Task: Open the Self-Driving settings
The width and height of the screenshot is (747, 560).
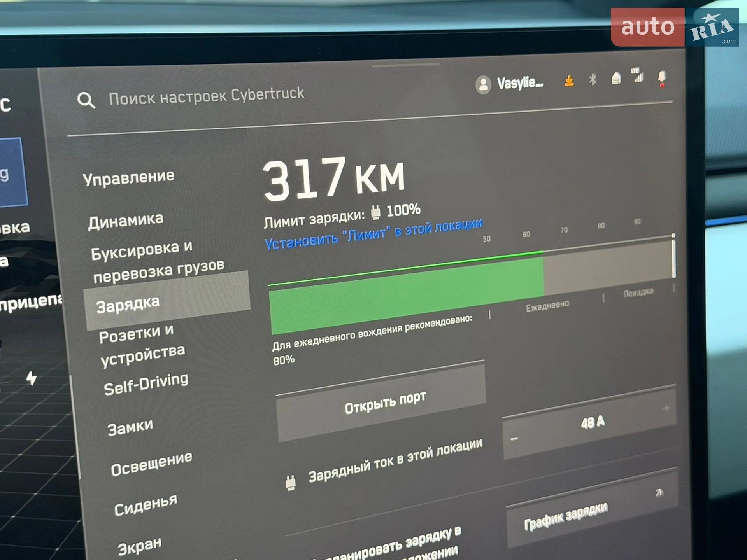Action: [x=146, y=384]
